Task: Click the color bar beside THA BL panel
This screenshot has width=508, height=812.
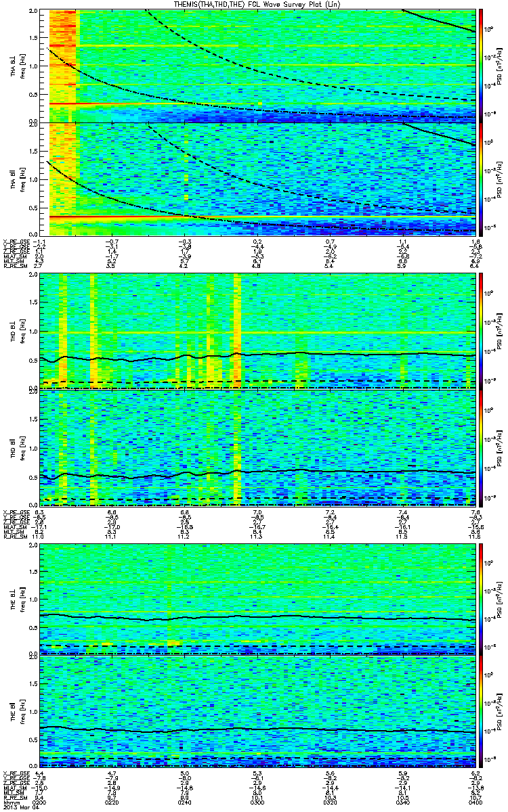Action: point(482,66)
